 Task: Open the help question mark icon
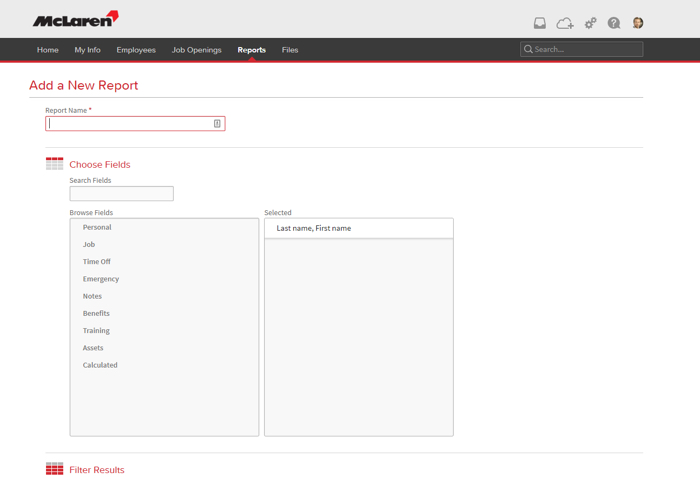tap(614, 23)
